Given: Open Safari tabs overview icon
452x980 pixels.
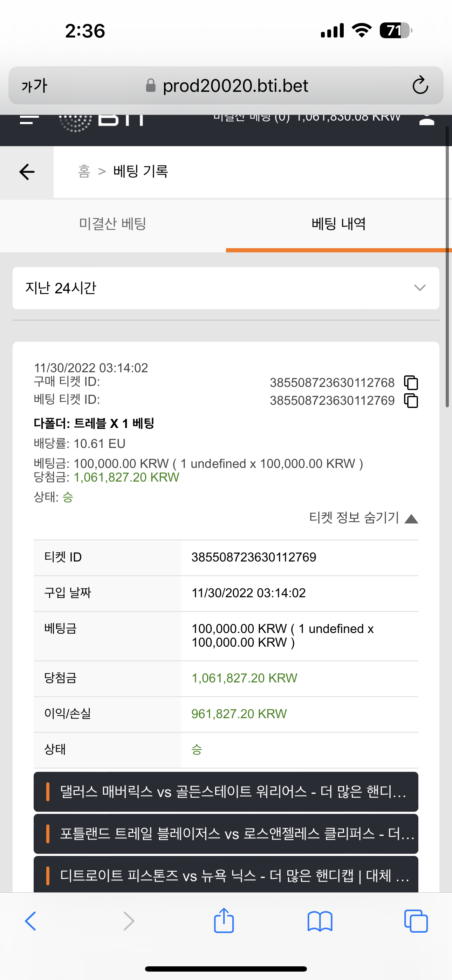Looking at the screenshot, I should [x=416, y=921].
